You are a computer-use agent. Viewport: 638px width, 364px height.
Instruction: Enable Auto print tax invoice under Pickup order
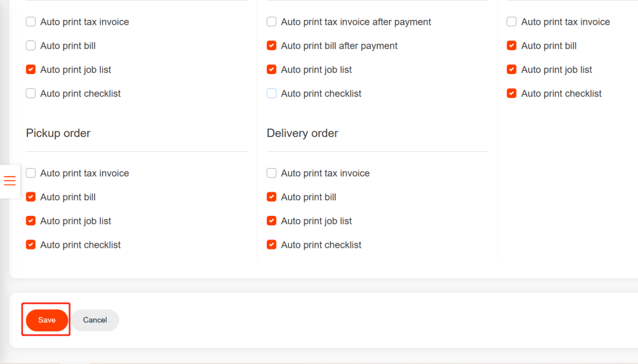31,174
